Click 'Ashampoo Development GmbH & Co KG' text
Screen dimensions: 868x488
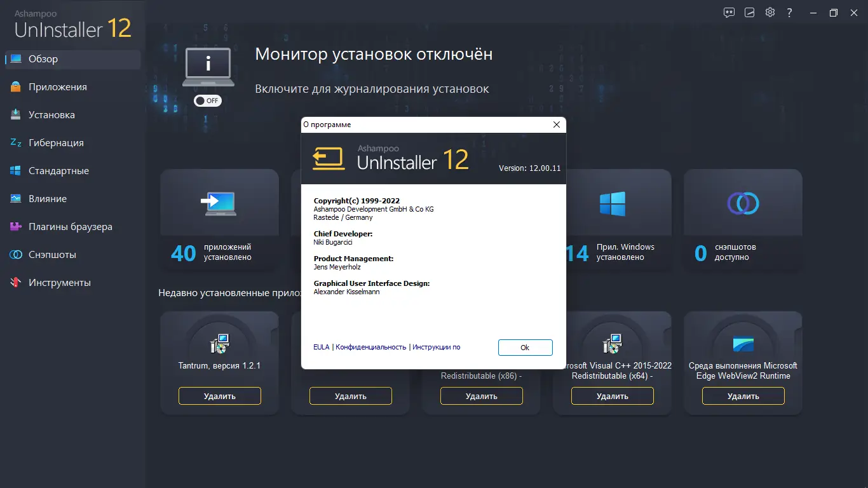pyautogui.click(x=374, y=209)
